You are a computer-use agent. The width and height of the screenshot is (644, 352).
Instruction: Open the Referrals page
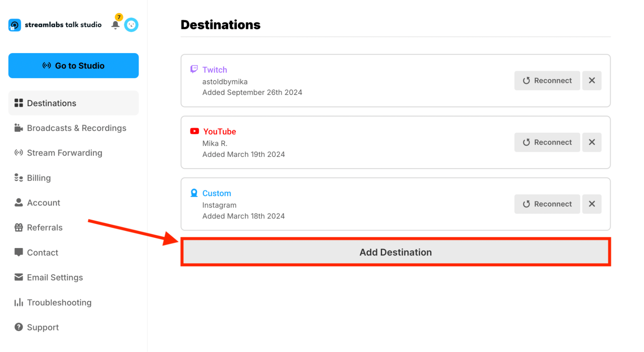coord(44,228)
